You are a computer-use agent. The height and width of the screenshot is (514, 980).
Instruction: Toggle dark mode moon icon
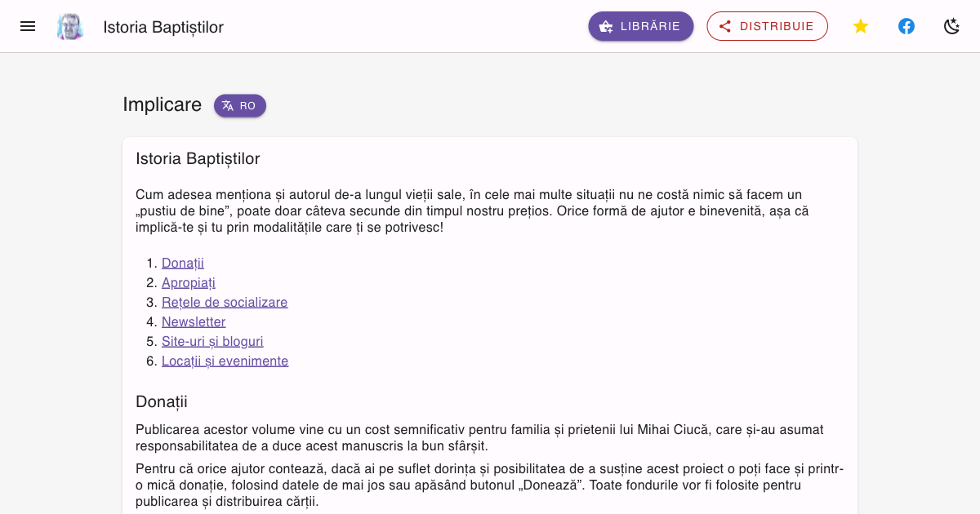tap(951, 26)
